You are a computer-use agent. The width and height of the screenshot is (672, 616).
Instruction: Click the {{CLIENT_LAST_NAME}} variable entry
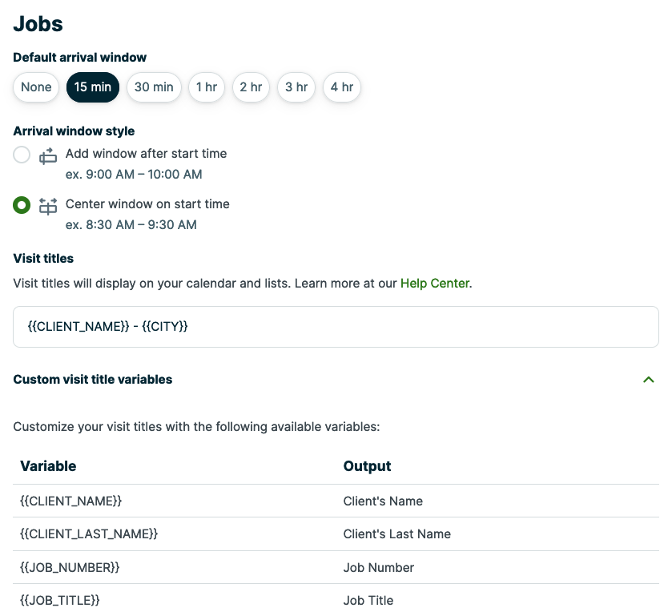pyautogui.click(x=88, y=533)
